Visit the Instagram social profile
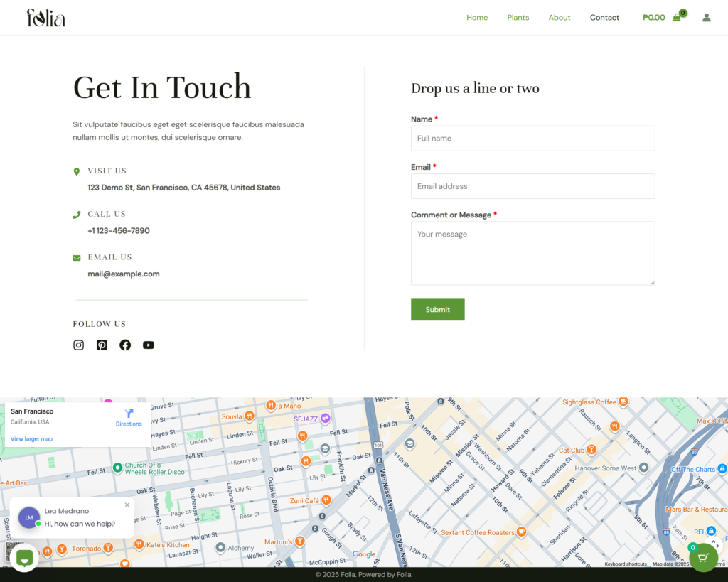The height and width of the screenshot is (582, 728). [79, 345]
